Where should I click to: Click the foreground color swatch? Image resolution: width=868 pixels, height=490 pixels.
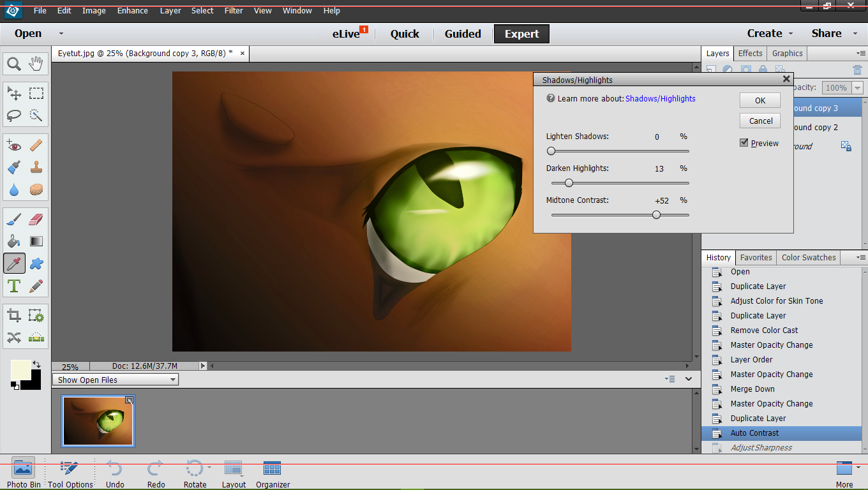20,369
